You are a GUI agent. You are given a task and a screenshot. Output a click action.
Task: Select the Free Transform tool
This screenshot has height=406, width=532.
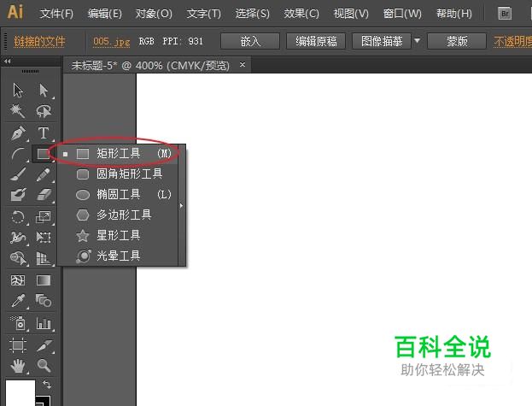[x=44, y=238]
